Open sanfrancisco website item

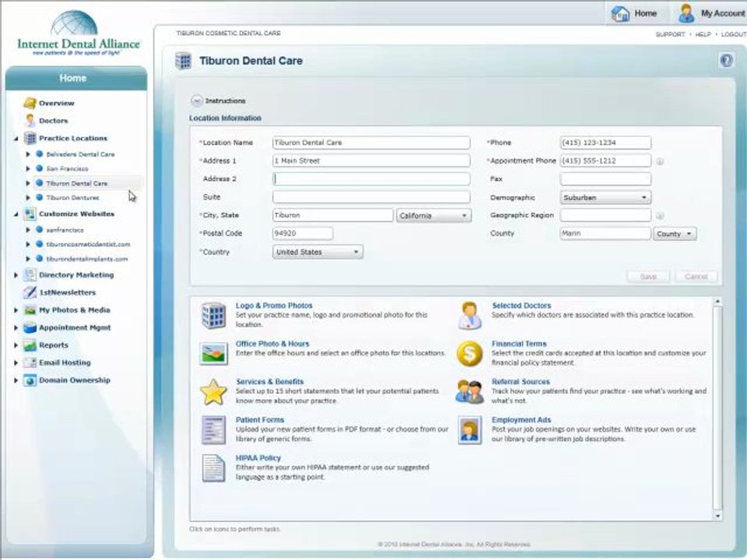tap(65, 230)
